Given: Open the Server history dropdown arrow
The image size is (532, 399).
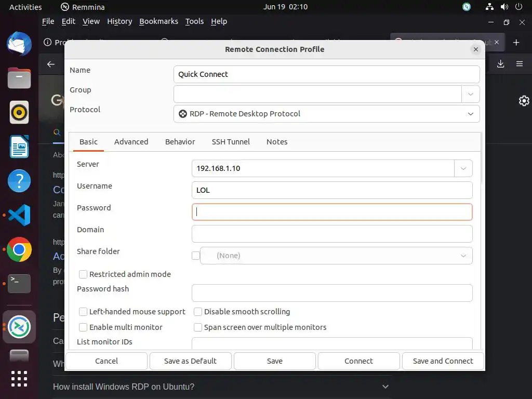Looking at the screenshot, I should [x=463, y=168].
